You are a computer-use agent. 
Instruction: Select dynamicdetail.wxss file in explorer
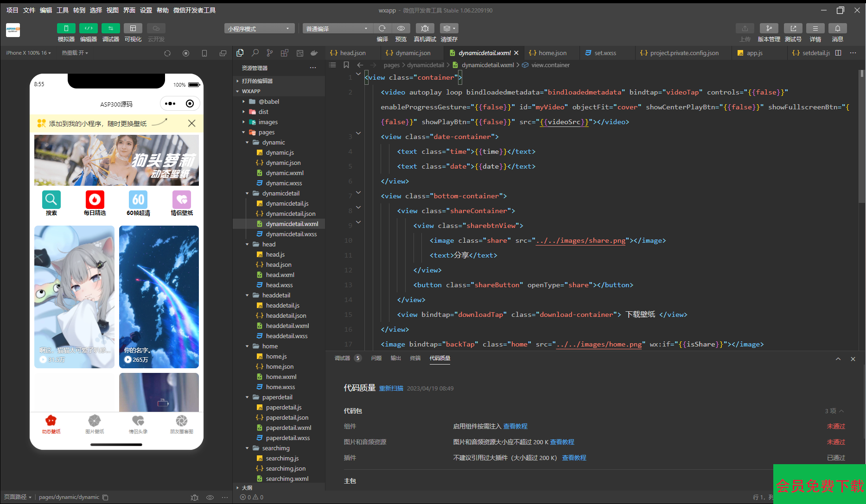(x=291, y=234)
